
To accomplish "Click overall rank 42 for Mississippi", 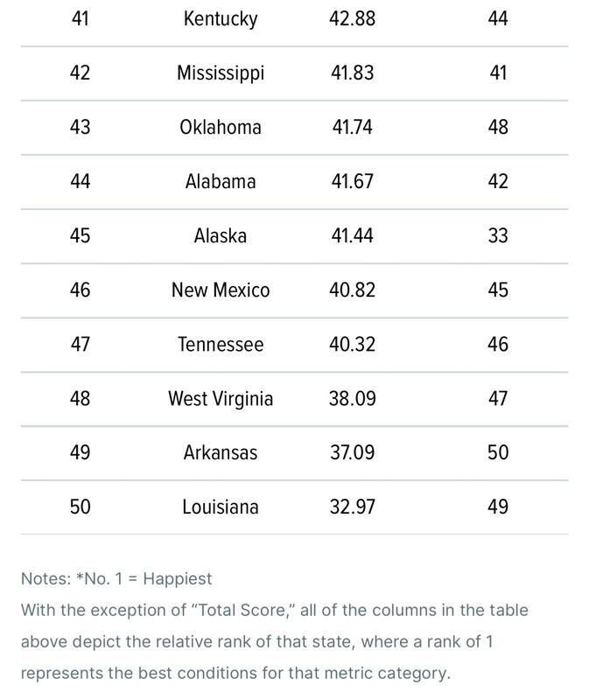I will tap(80, 73).
